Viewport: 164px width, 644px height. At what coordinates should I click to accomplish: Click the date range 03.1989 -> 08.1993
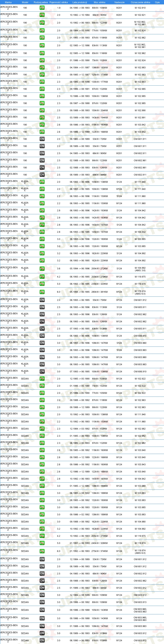click(x=79, y=118)
